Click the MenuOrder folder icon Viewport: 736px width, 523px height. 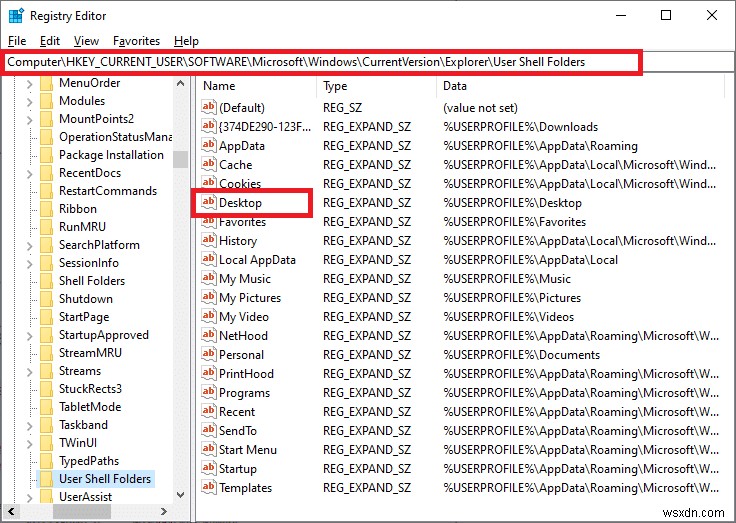[46, 83]
